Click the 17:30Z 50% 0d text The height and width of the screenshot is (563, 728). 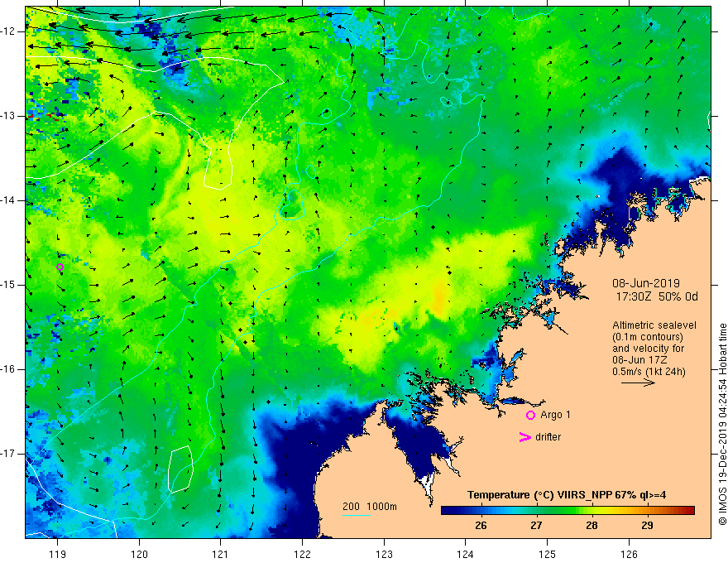click(x=657, y=297)
